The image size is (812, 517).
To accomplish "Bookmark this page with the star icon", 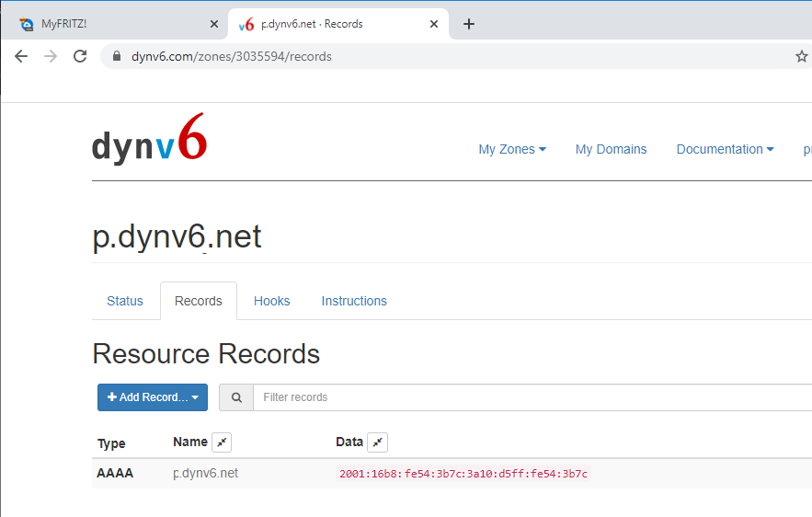I will point(802,56).
